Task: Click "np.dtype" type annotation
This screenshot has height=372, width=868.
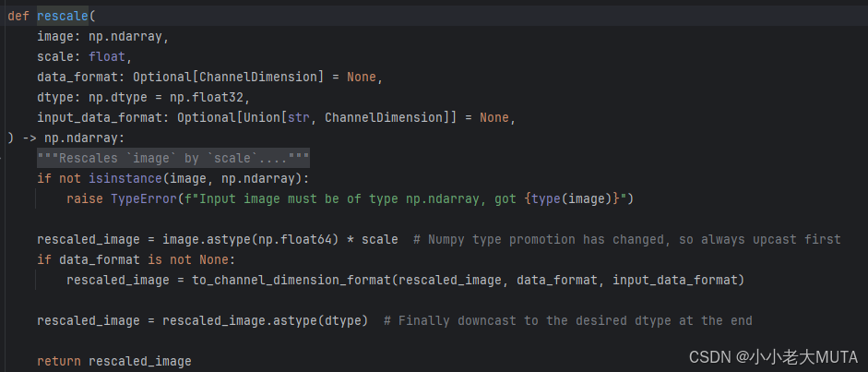Action: pos(118,98)
